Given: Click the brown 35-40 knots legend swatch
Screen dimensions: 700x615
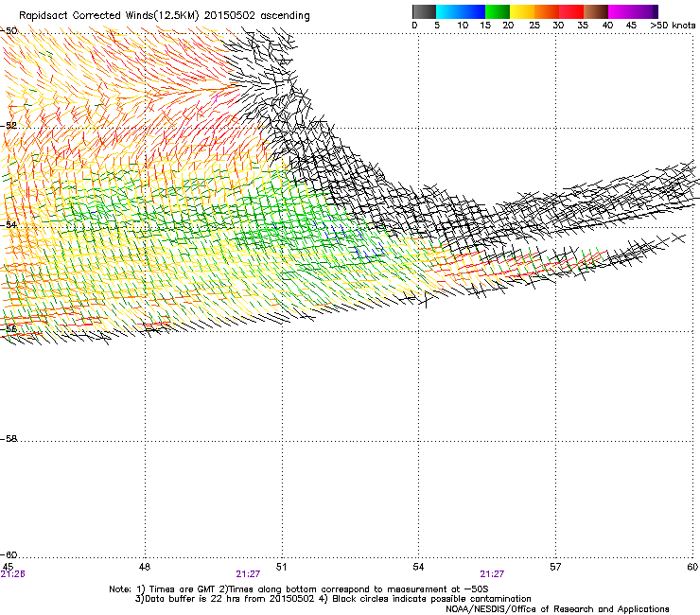Looking at the screenshot, I should (x=596, y=11).
